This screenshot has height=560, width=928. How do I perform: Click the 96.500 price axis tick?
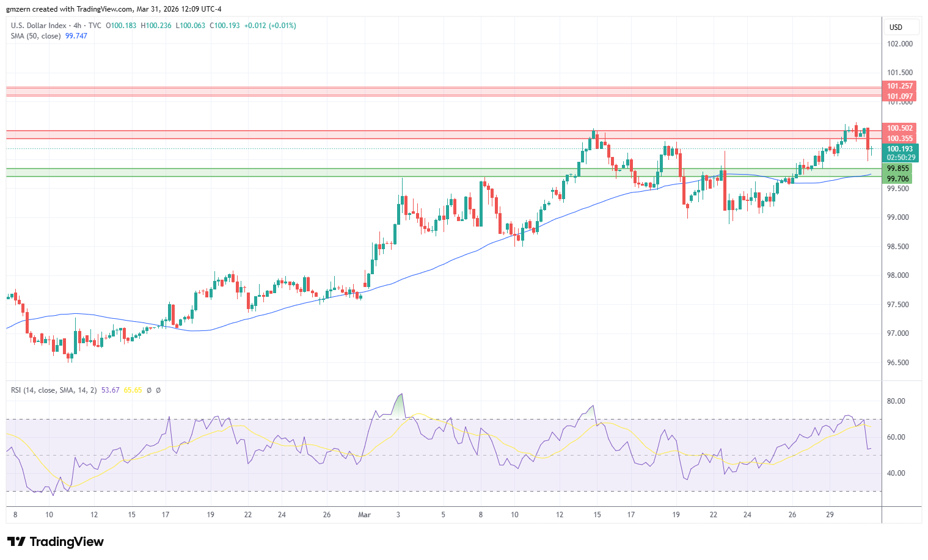(898, 363)
